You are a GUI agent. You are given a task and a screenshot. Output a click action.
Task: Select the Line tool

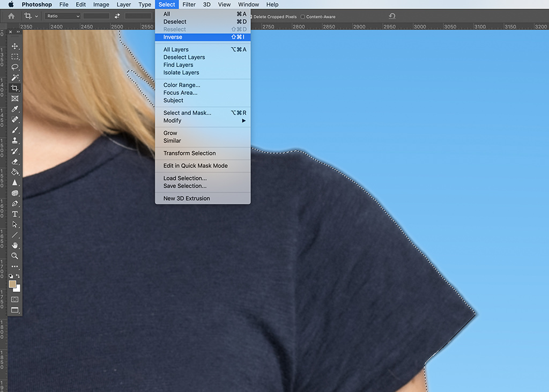click(14, 235)
